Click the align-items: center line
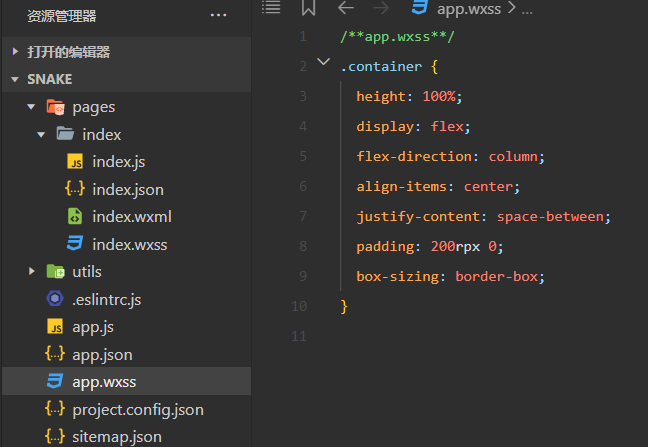This screenshot has width=648, height=447. click(438, 186)
